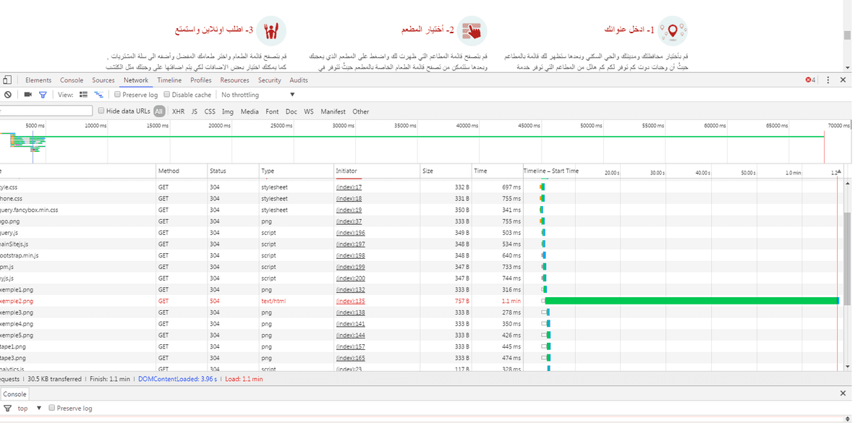Switch to the Elements tab
This screenshot has height=423, width=868.
click(38, 80)
